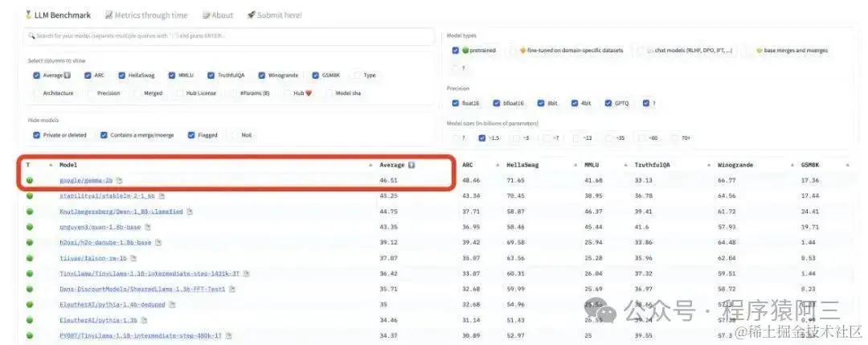Uncheck the ARC column checkbox
The width and height of the screenshot is (868, 345).
[x=88, y=76]
